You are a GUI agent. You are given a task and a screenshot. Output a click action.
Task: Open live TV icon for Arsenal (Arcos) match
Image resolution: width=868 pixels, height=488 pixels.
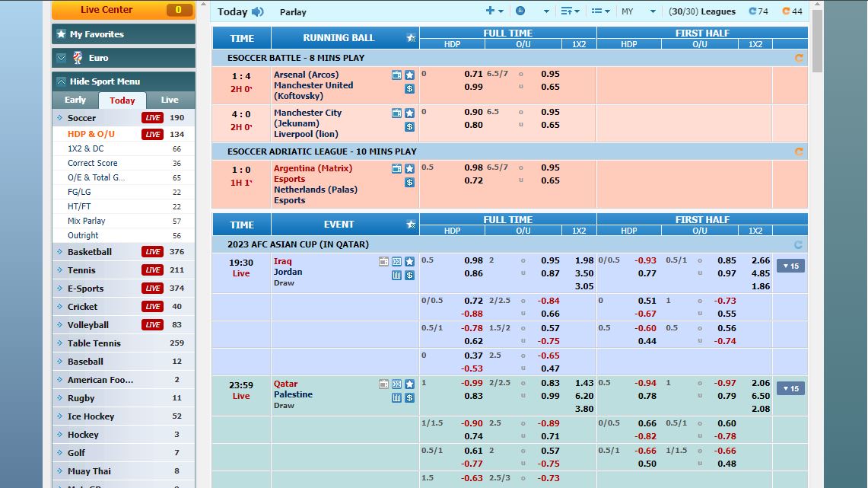pos(396,75)
